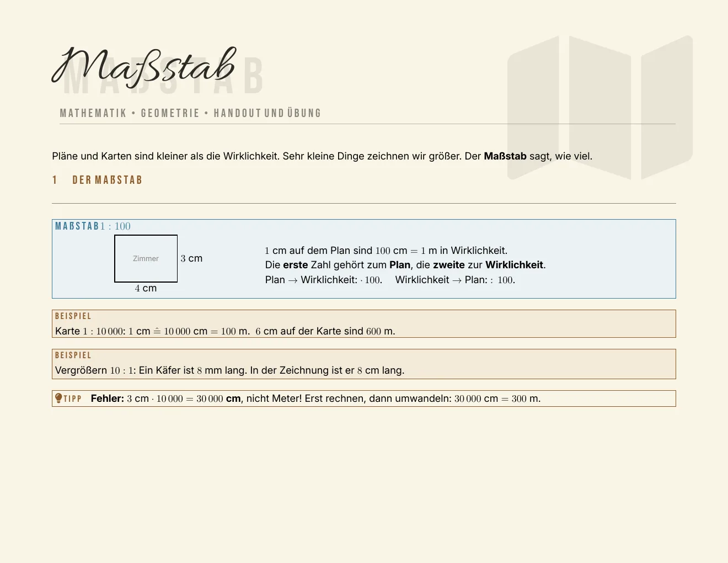Click the Zimmer rectangle diagram
Viewport: 728px width, 563px height.
pyautogui.click(x=146, y=258)
